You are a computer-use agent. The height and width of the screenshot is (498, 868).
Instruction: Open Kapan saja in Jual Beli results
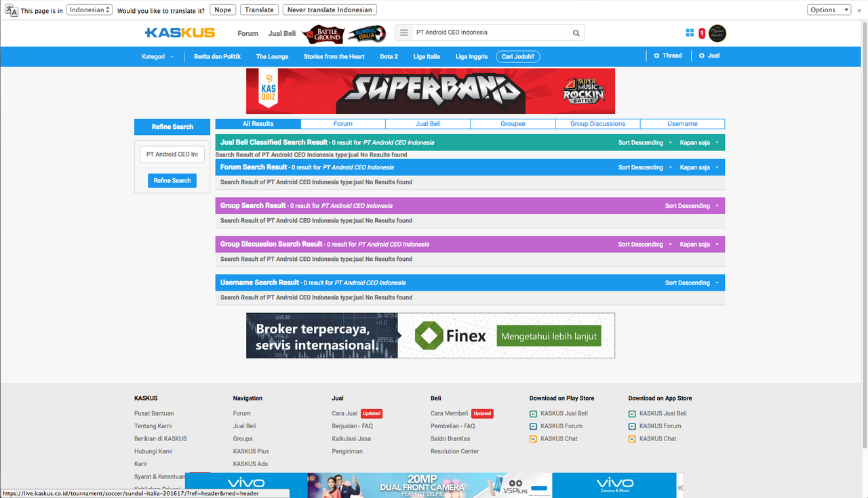pos(699,143)
